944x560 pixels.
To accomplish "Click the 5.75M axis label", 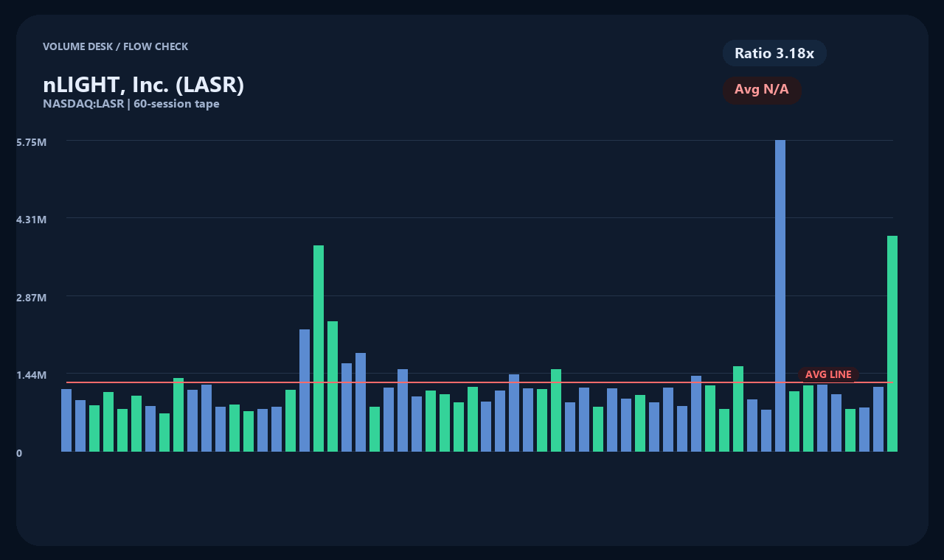I will point(32,141).
